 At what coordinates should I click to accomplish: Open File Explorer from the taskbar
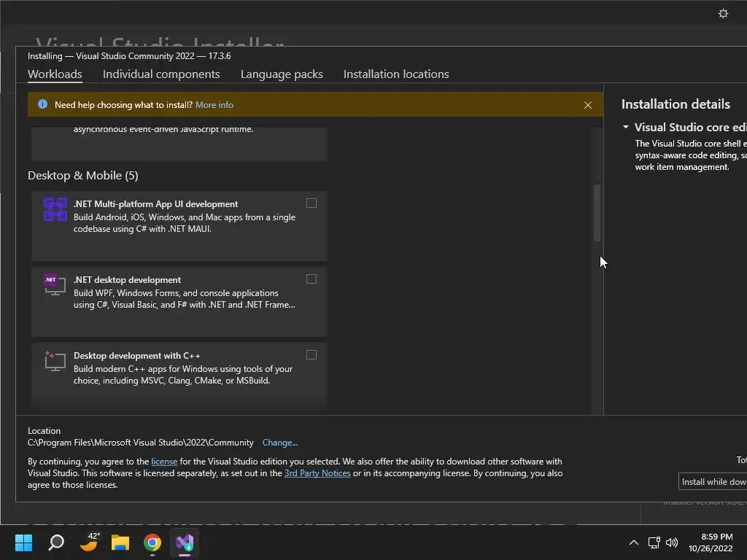(120, 542)
